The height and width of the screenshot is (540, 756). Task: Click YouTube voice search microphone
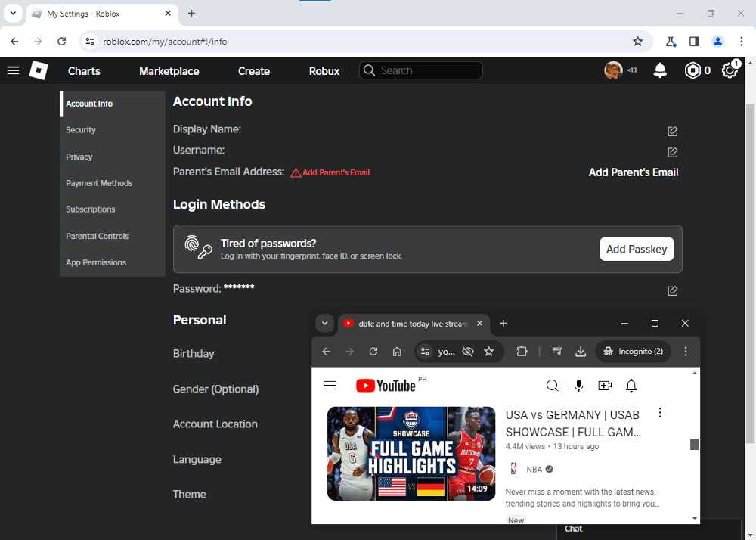pos(578,385)
